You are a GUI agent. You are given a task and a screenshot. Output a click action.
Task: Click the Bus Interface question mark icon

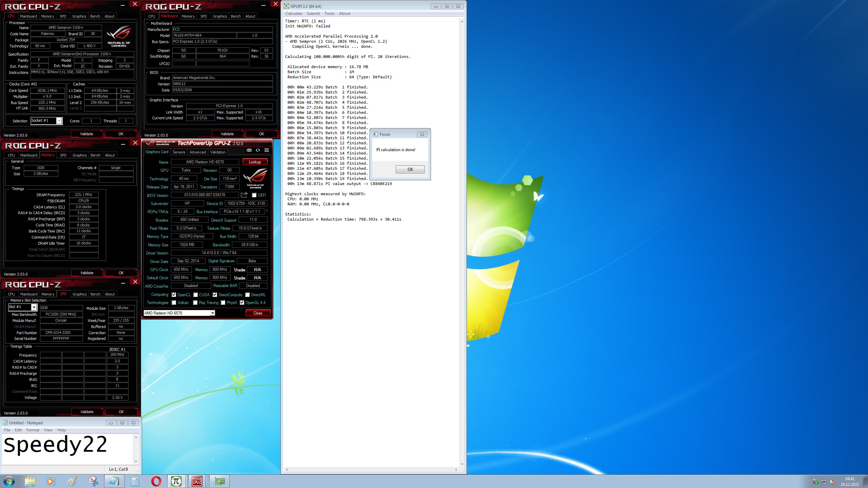(x=267, y=211)
